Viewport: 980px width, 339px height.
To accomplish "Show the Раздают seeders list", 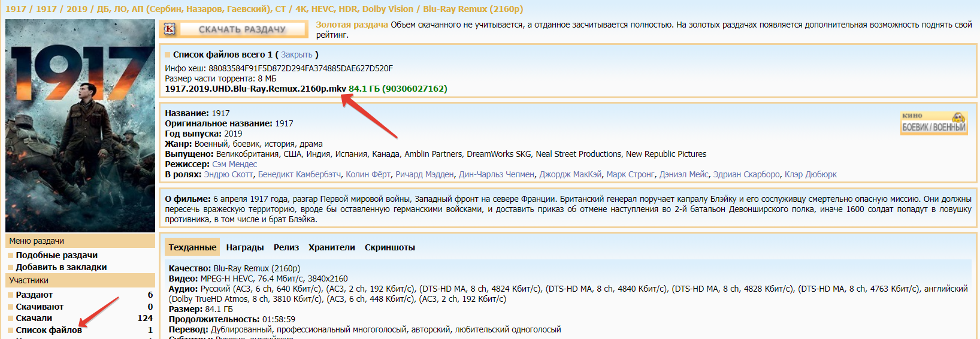I will point(34,295).
